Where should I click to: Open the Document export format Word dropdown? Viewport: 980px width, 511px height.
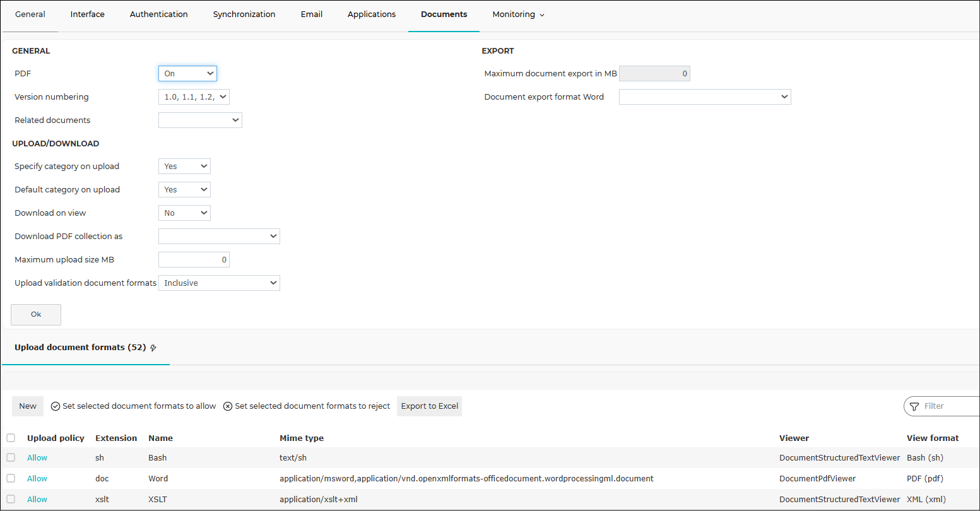tap(705, 97)
